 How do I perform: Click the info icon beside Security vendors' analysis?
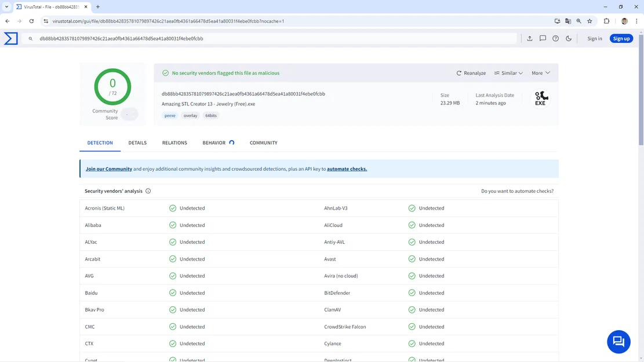148,191
